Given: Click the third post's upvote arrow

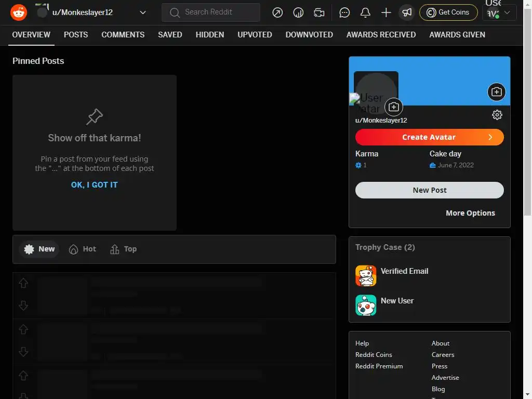Looking at the screenshot, I should [23, 376].
